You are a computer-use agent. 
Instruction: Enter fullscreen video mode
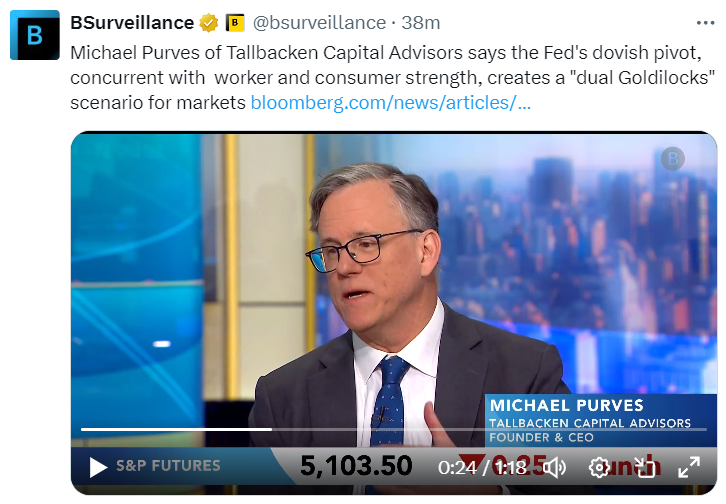pyautogui.click(x=689, y=466)
